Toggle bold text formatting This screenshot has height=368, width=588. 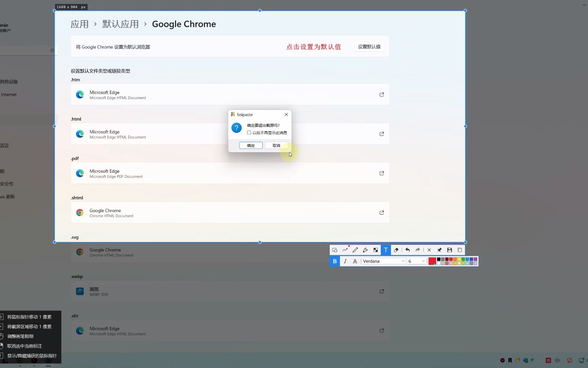(x=335, y=261)
